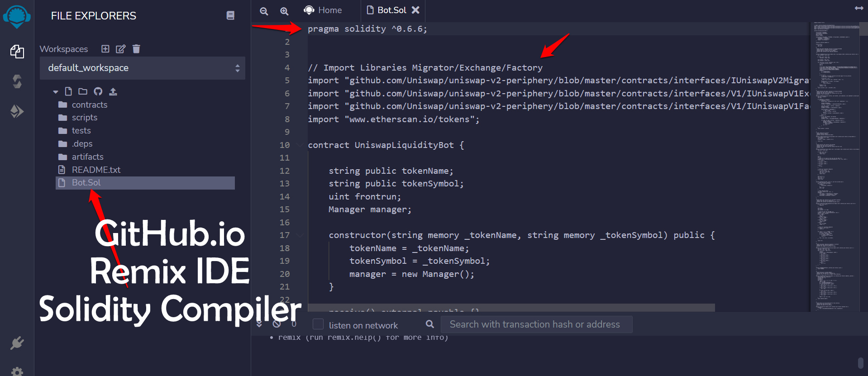868x376 pixels.
Task: Click 'string public tokenName;' line
Action: click(x=391, y=171)
